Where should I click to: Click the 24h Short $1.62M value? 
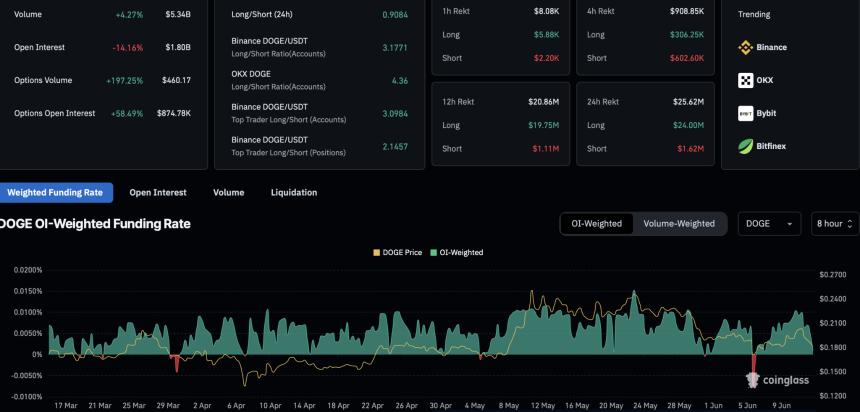[x=691, y=149]
